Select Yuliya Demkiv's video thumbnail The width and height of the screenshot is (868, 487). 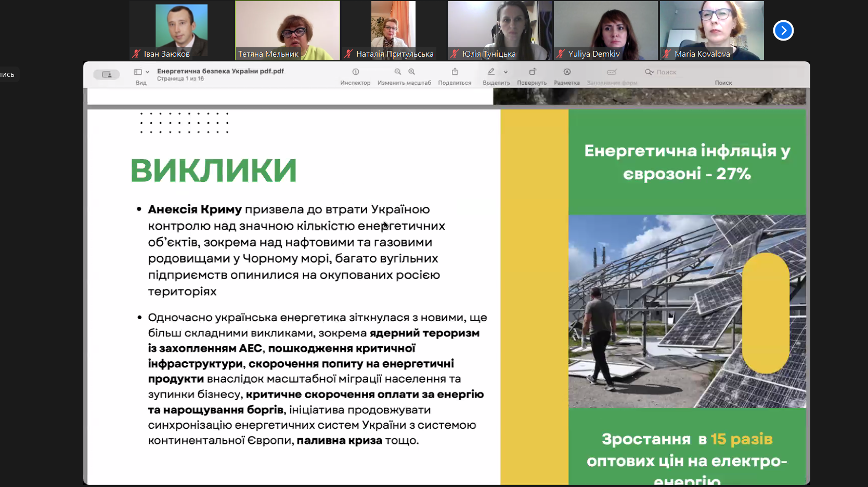click(605, 30)
